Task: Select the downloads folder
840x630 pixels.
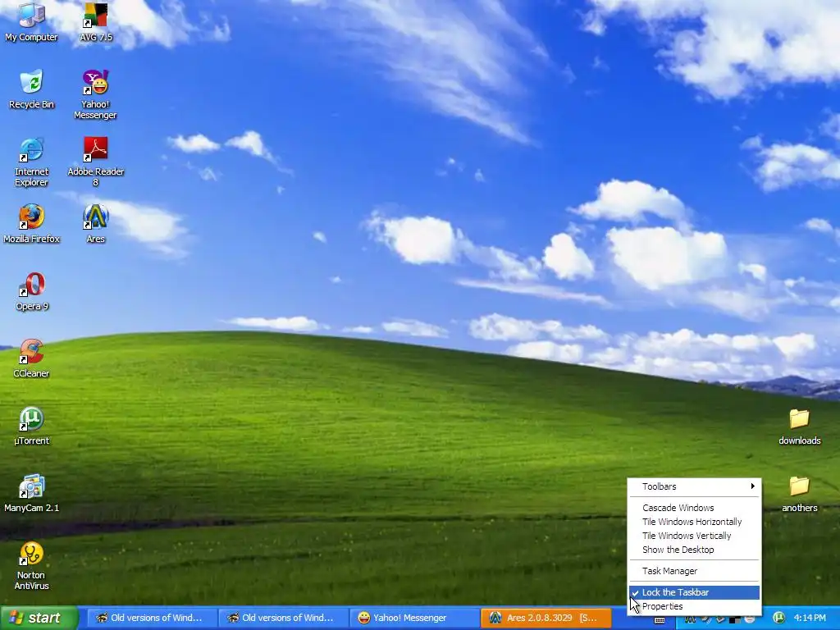Action: pos(799,427)
